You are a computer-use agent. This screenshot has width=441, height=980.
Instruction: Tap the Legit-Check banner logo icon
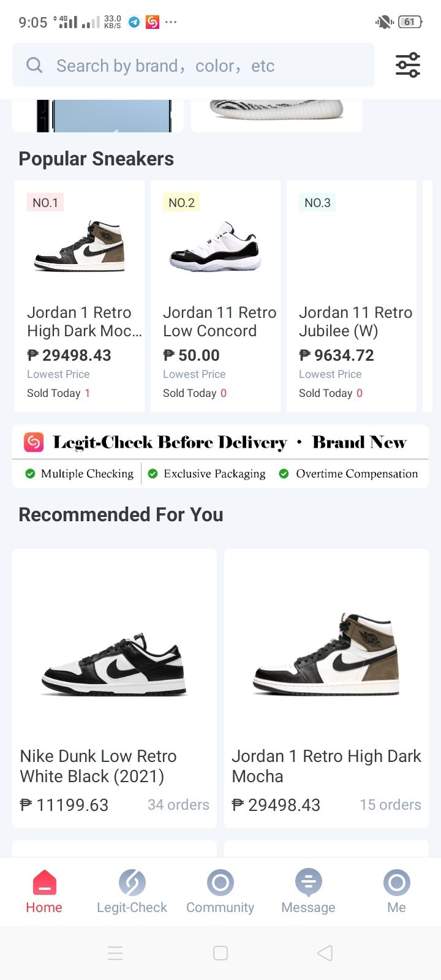34,442
